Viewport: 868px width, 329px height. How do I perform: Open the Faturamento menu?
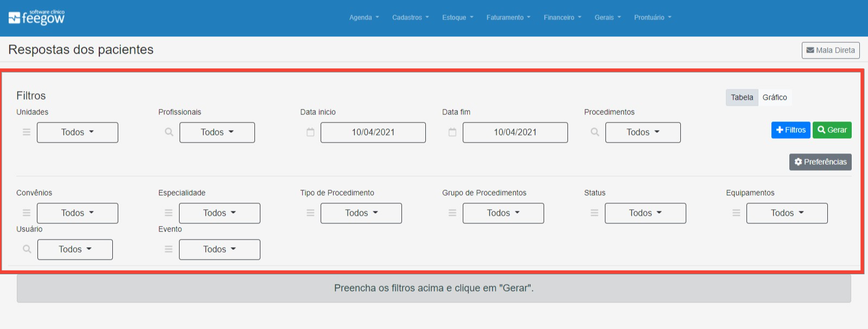click(x=508, y=17)
